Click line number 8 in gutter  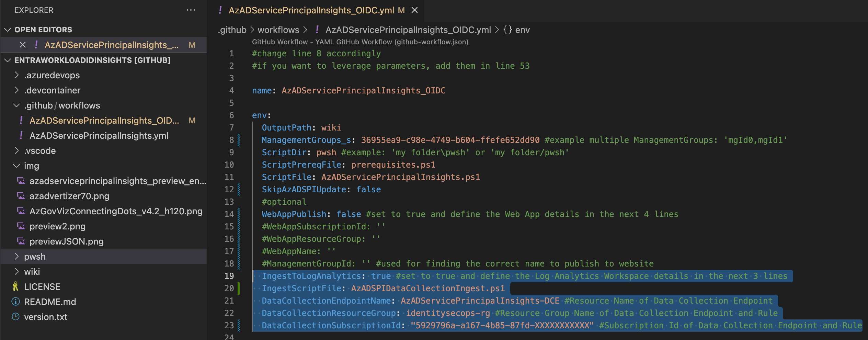231,140
